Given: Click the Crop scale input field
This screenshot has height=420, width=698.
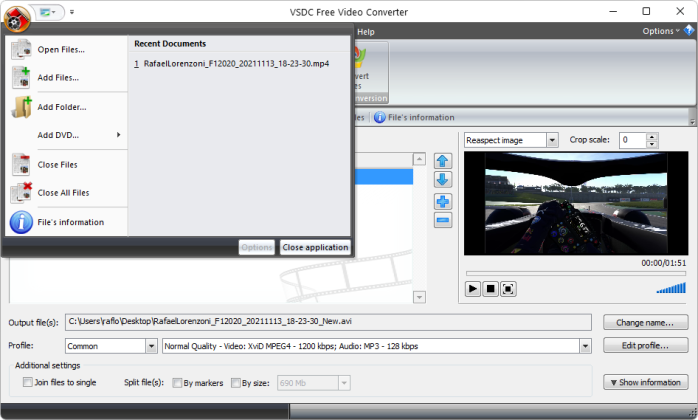Looking at the screenshot, I should (632, 140).
